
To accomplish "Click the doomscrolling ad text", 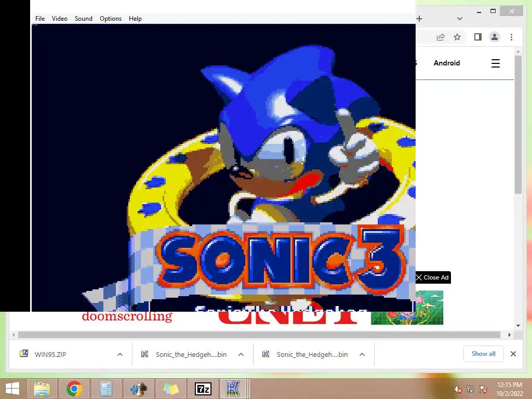I will (x=127, y=316).
